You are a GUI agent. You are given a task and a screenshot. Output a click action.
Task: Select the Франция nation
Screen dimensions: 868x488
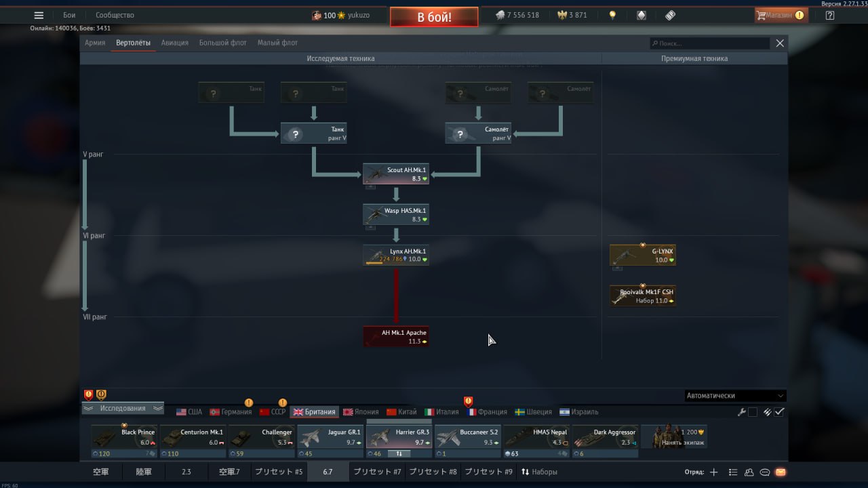click(487, 411)
